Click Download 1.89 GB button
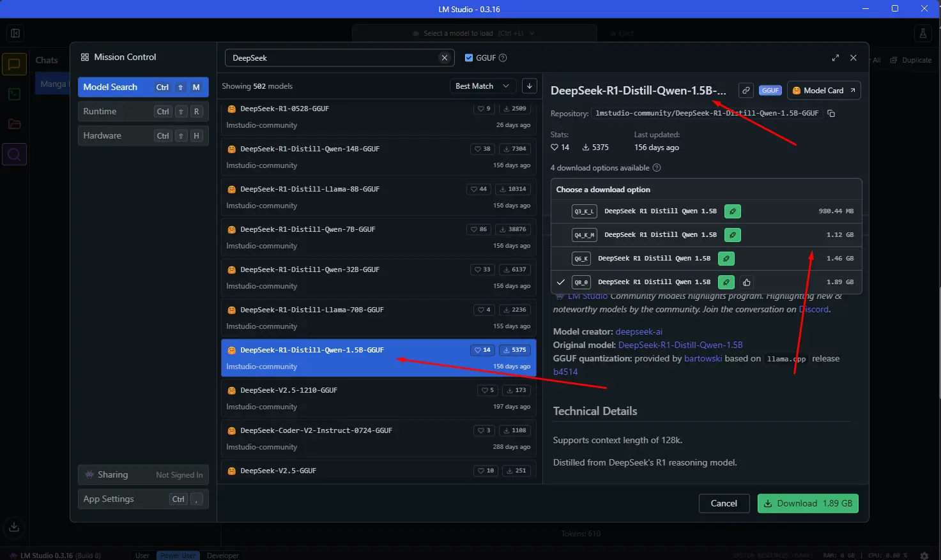941x560 pixels. (x=808, y=504)
